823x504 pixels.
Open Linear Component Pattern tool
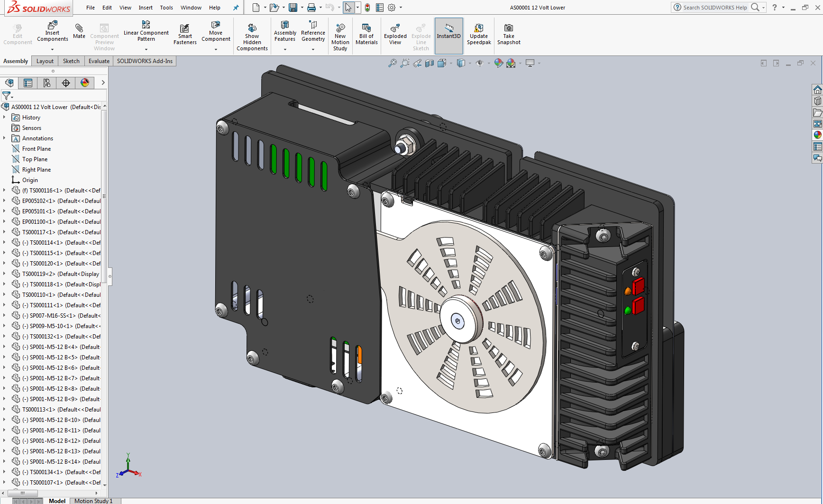[x=146, y=31]
